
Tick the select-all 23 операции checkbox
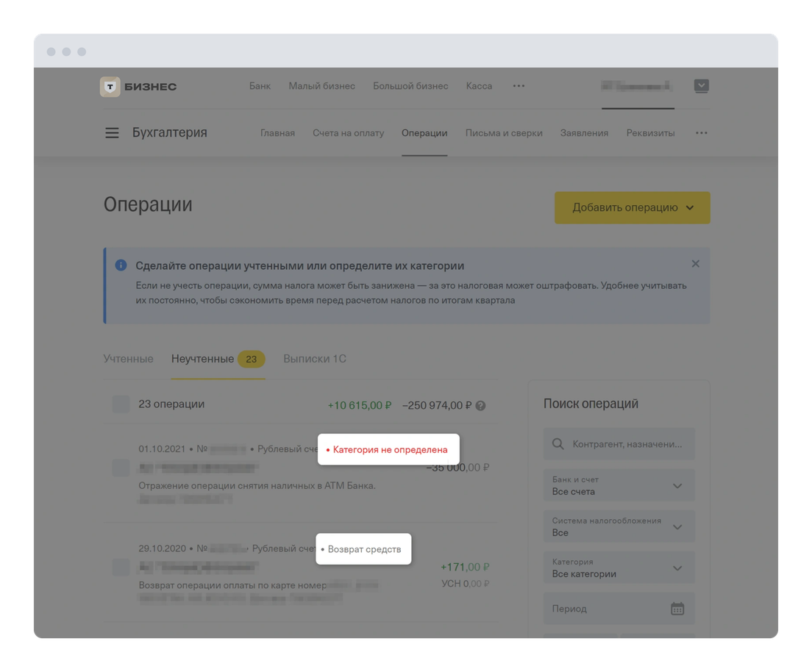121,404
